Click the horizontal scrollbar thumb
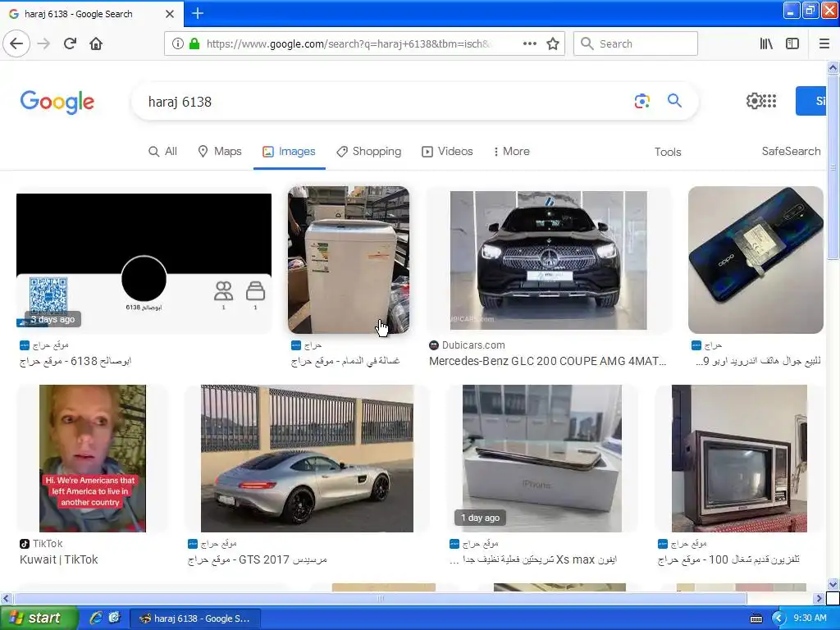The image size is (840, 630). pyautogui.click(x=380, y=598)
